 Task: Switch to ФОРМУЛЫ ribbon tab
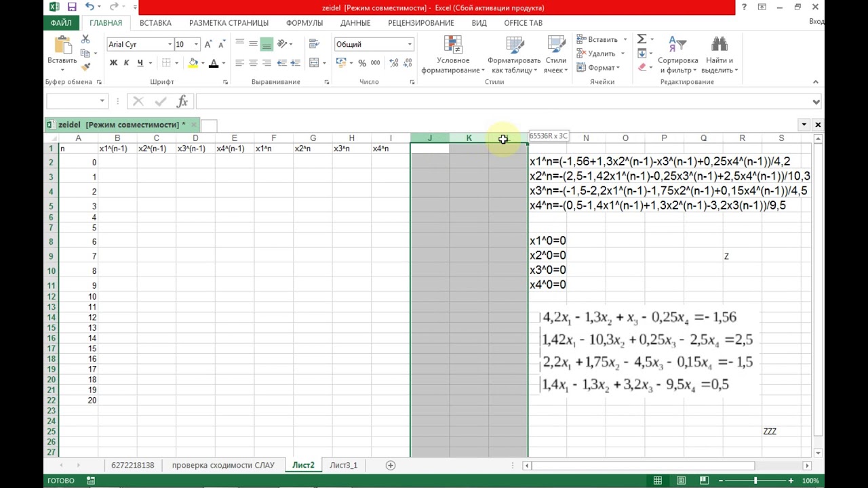304,23
